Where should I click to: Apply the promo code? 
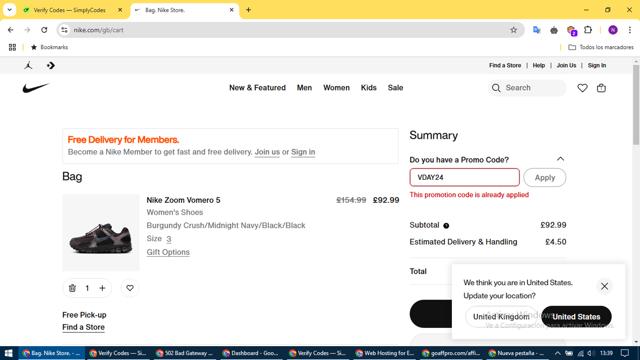pos(544,178)
